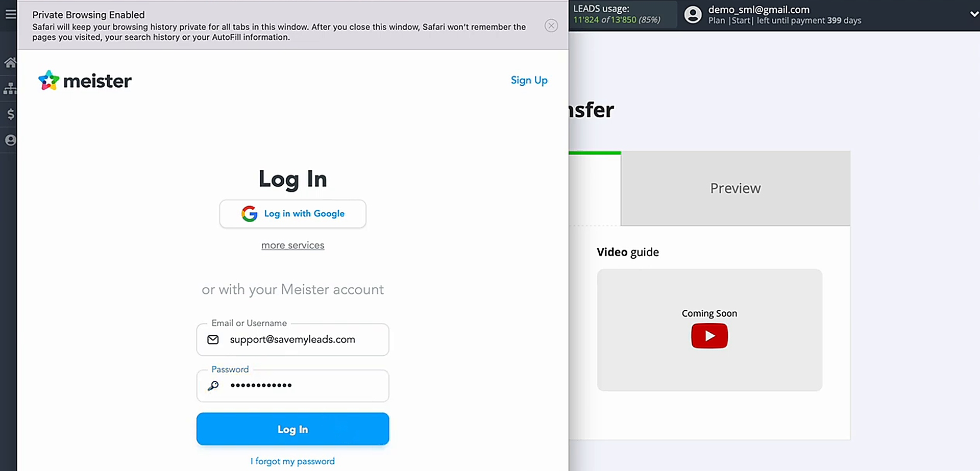Switch to the Preview tab
This screenshot has height=471, width=980.
click(x=736, y=188)
